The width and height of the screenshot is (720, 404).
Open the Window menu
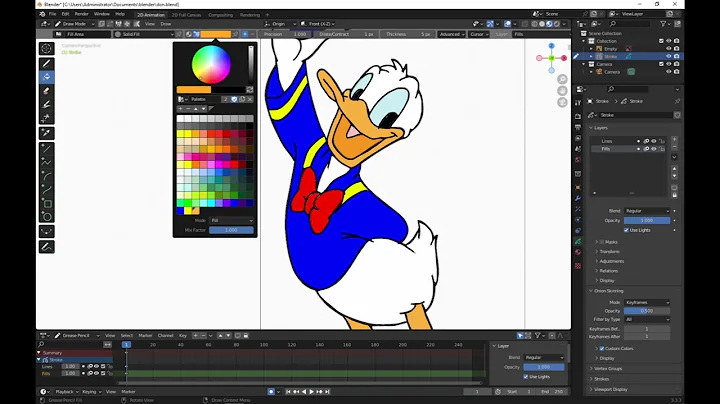(101, 14)
